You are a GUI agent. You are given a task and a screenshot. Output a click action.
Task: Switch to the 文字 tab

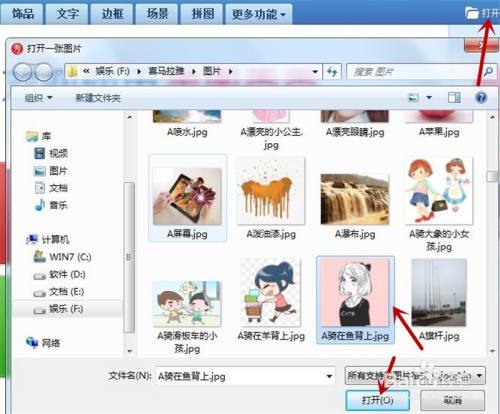pos(67,14)
